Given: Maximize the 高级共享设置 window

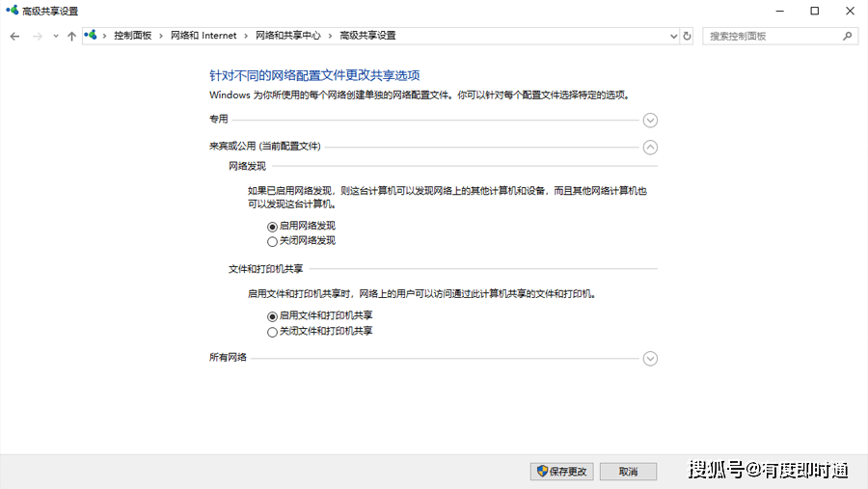Looking at the screenshot, I should pos(815,11).
